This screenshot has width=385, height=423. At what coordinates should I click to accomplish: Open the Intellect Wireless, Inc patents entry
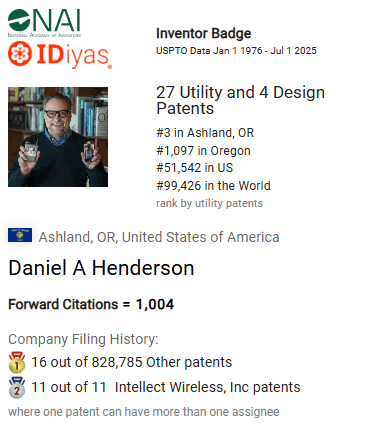coord(166,387)
